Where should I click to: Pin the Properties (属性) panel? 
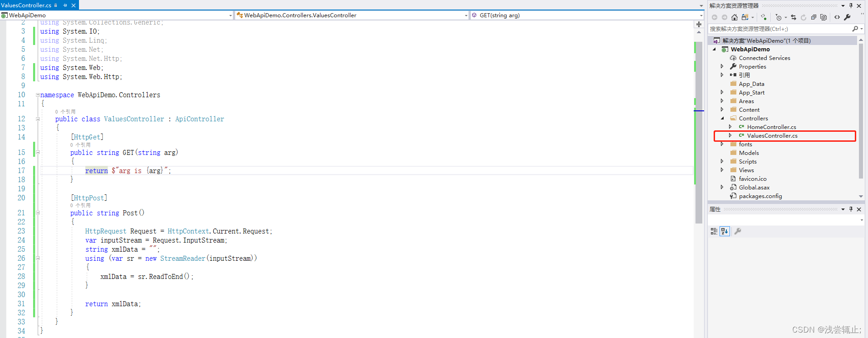pos(851,209)
